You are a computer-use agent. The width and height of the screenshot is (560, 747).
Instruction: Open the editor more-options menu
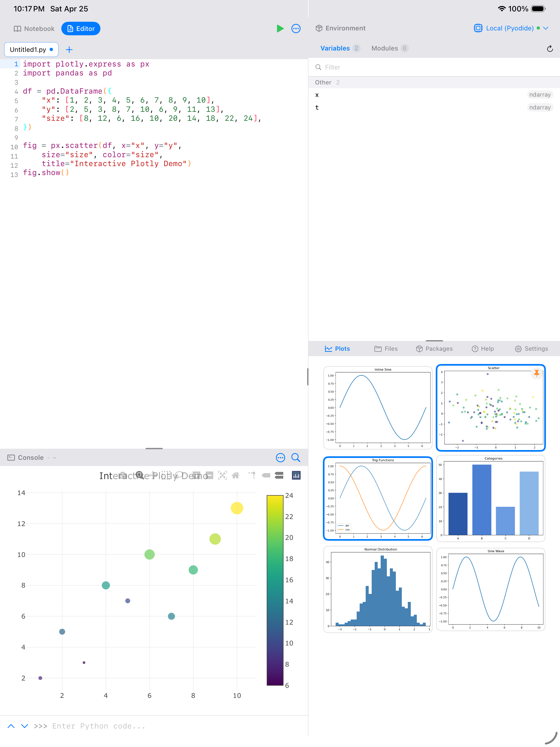[296, 29]
